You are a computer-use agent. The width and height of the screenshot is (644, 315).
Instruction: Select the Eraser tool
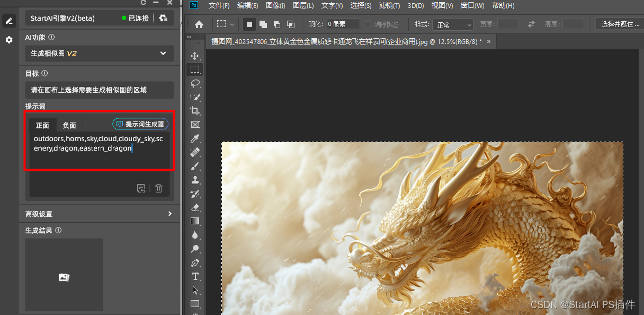(x=195, y=207)
